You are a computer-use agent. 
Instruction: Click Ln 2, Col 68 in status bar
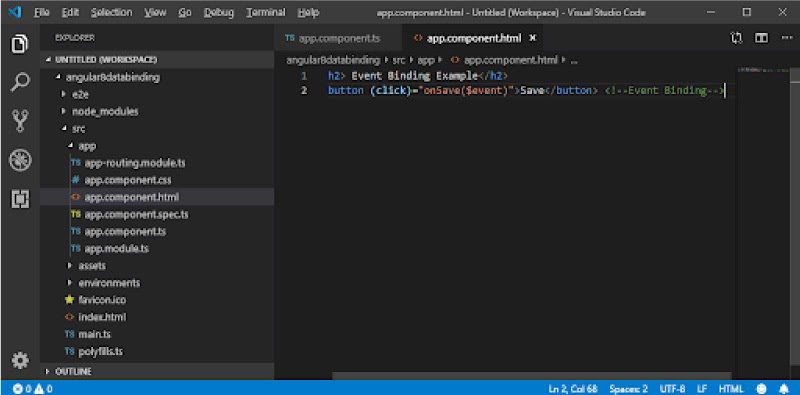coord(572,389)
